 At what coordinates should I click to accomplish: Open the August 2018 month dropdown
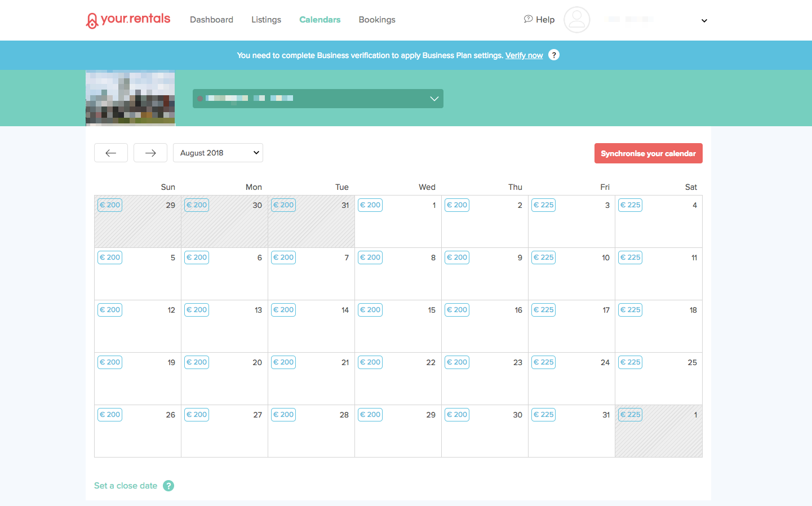(218, 153)
